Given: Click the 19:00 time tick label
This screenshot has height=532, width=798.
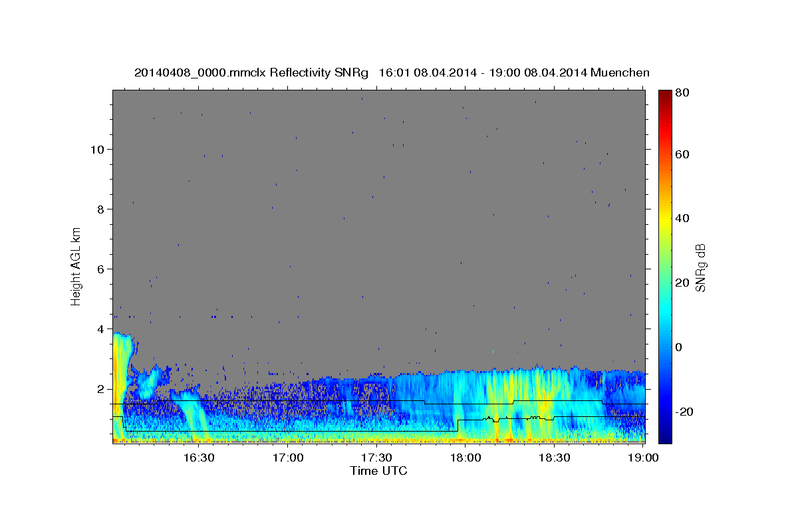Looking at the screenshot, I should click(x=642, y=458).
